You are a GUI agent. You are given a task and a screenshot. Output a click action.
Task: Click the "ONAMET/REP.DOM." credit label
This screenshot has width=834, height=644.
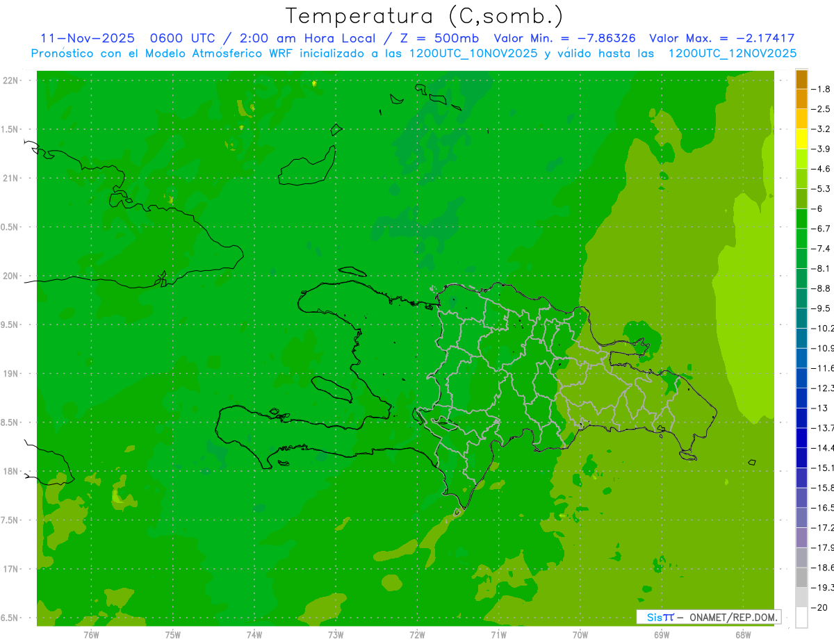point(734,617)
